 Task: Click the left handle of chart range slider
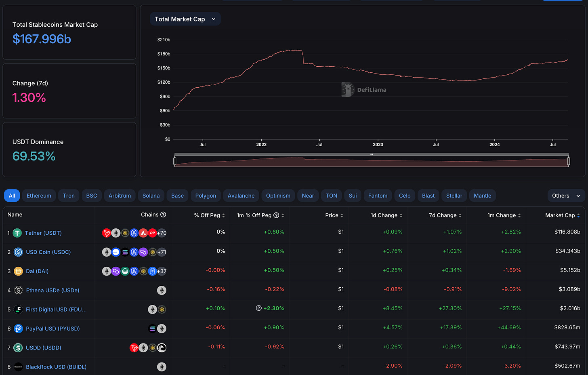click(x=175, y=162)
